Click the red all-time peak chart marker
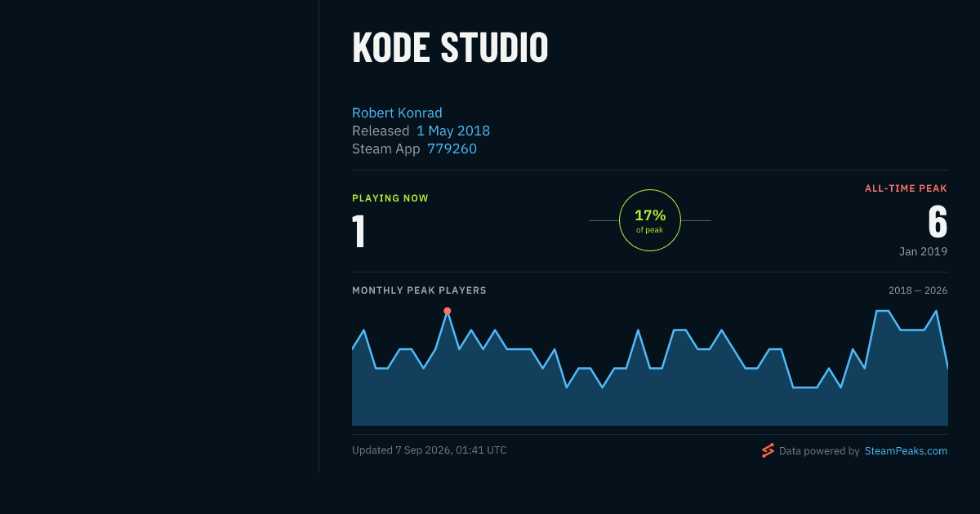 [x=447, y=311]
